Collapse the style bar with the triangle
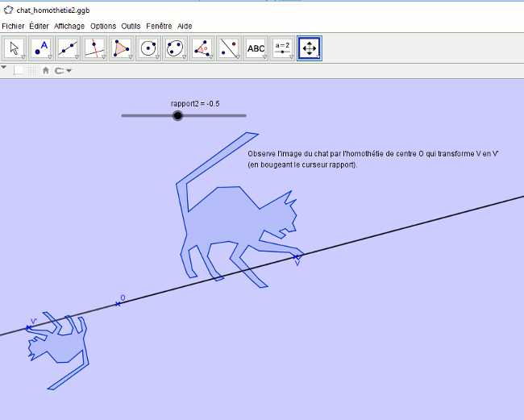 coord(4,68)
